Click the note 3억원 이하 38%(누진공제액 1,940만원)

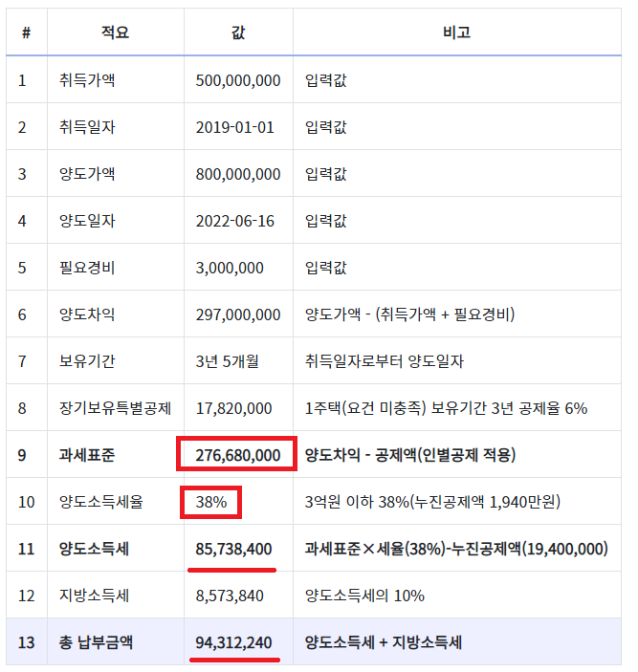(432, 502)
